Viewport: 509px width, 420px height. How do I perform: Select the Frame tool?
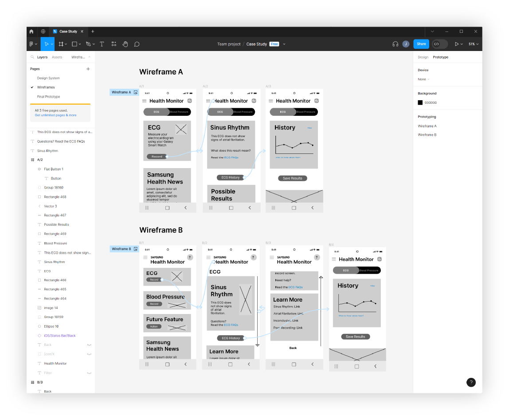[x=61, y=44]
